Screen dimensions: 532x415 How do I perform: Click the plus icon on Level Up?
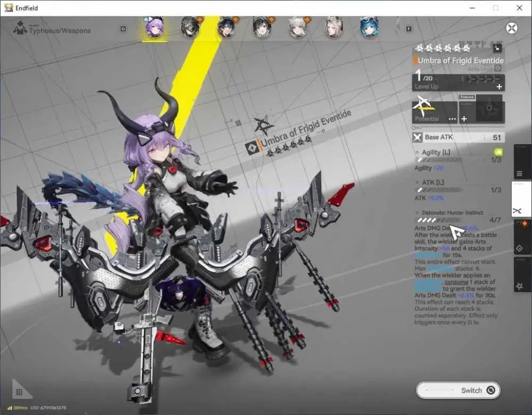tap(499, 87)
